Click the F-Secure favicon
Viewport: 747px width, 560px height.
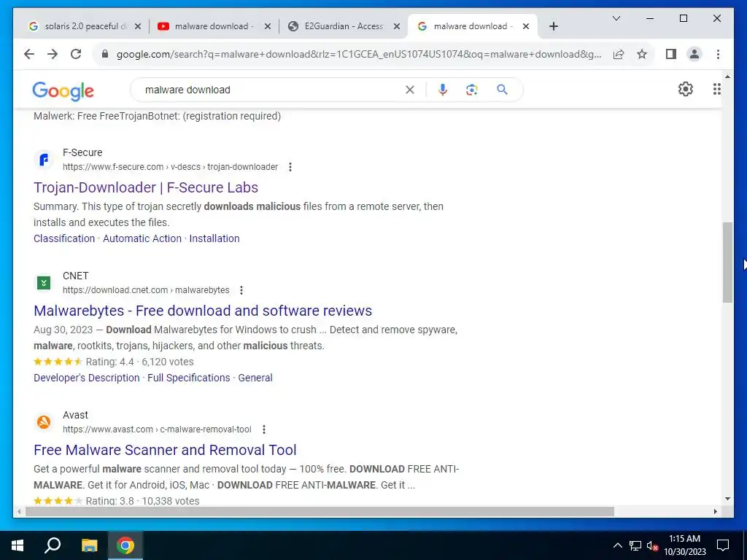point(44,160)
